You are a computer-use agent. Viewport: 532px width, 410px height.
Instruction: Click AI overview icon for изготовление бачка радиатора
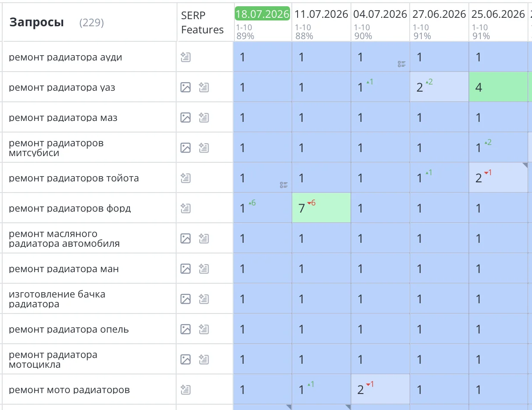[x=204, y=299]
